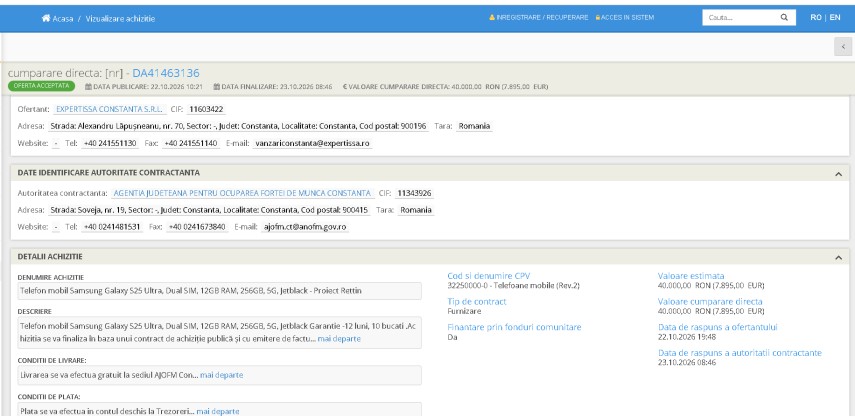The image size is (855, 416).
Task: Click Cod si denumire CPV heading
Action: [x=489, y=276]
